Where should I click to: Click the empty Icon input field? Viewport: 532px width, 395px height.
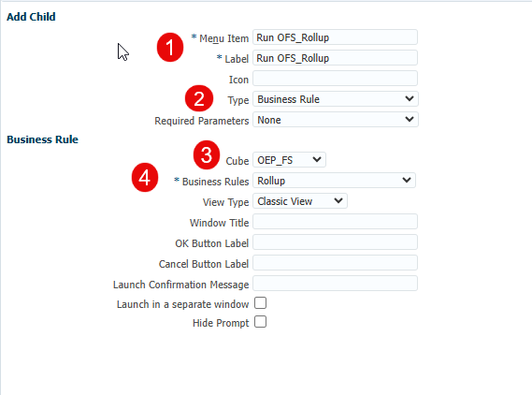335,79
